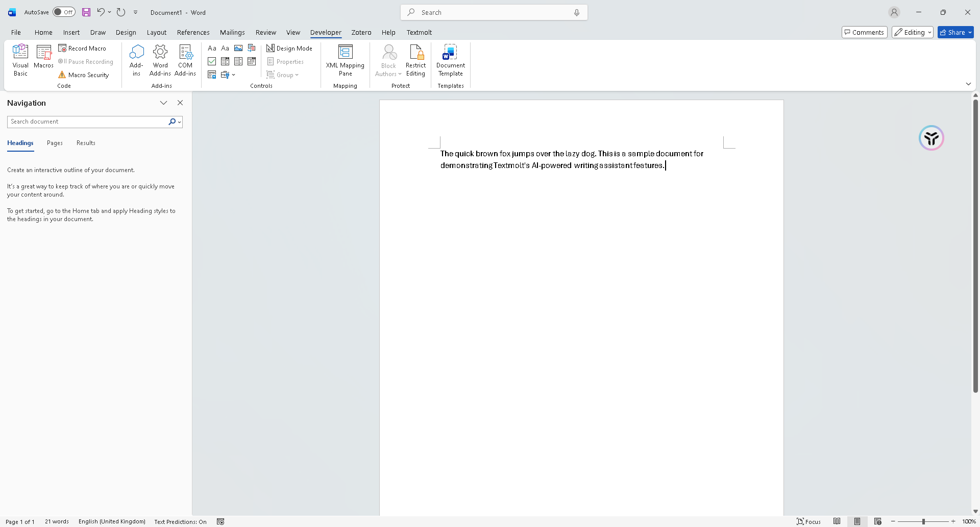
Task: Open Macro Security settings
Action: (84, 75)
